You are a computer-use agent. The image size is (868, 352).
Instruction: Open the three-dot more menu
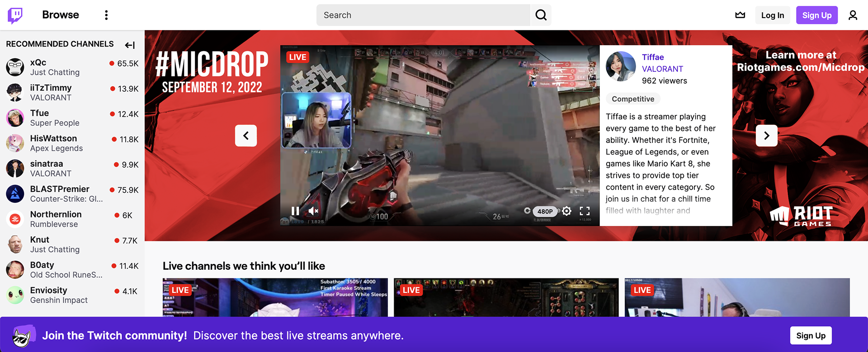pos(106,15)
